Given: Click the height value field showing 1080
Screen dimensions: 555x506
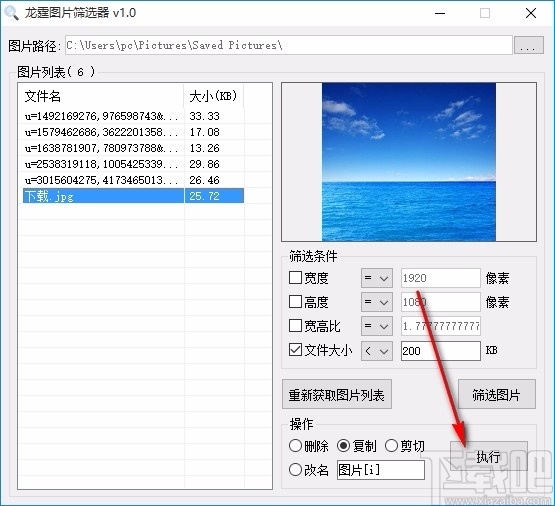Looking at the screenshot, I should [441, 302].
